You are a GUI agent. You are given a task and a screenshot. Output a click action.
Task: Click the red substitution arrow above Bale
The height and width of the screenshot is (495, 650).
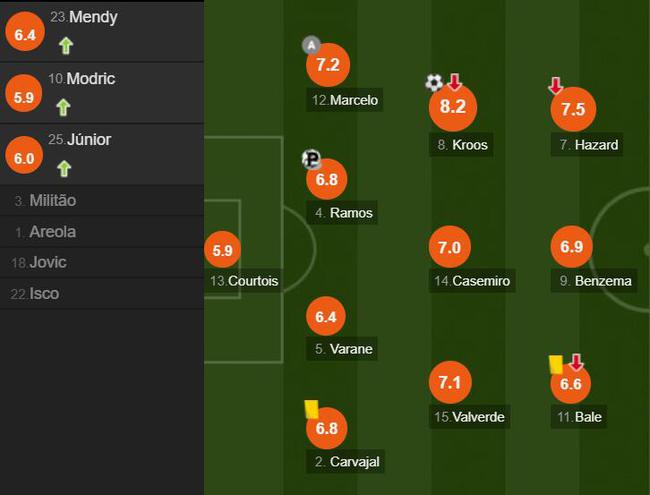pyautogui.click(x=576, y=362)
